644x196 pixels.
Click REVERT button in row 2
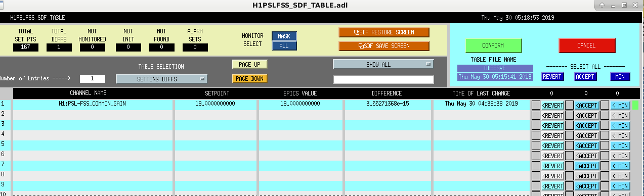[552, 115]
